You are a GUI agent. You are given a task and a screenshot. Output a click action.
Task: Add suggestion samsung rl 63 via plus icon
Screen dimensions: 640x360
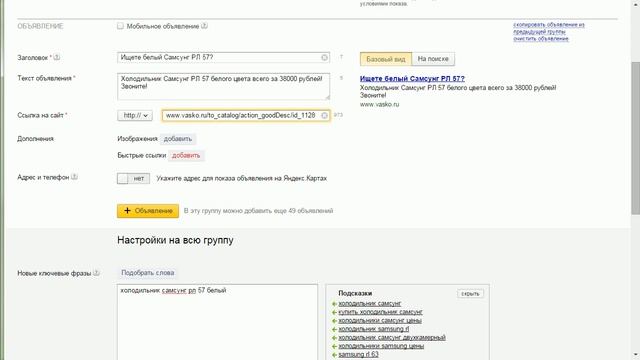coord(334,355)
